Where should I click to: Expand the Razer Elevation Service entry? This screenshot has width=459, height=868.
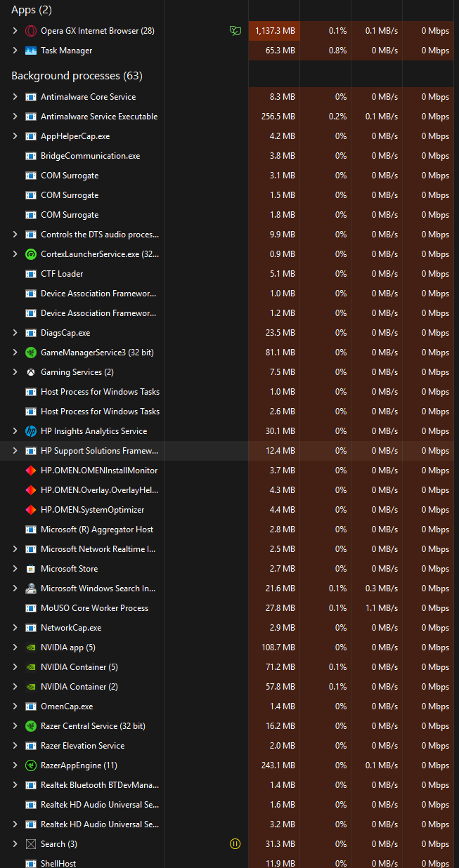pyautogui.click(x=15, y=746)
